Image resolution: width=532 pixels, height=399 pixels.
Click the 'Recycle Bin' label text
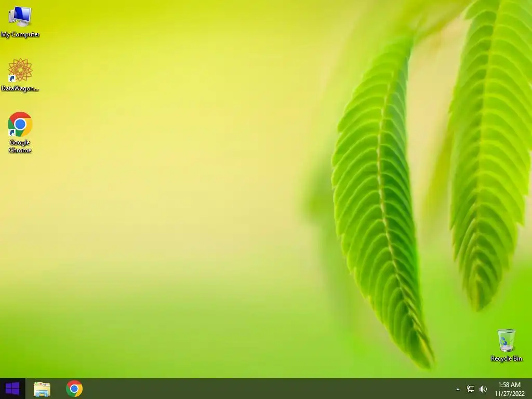pyautogui.click(x=506, y=358)
